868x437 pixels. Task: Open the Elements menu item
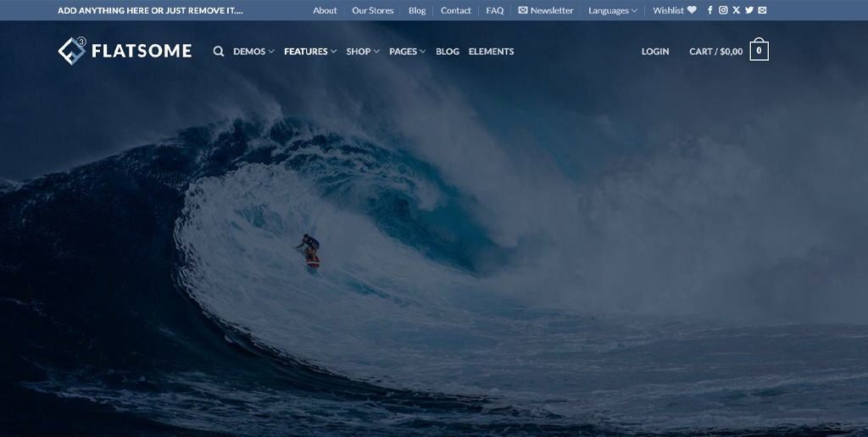click(491, 52)
